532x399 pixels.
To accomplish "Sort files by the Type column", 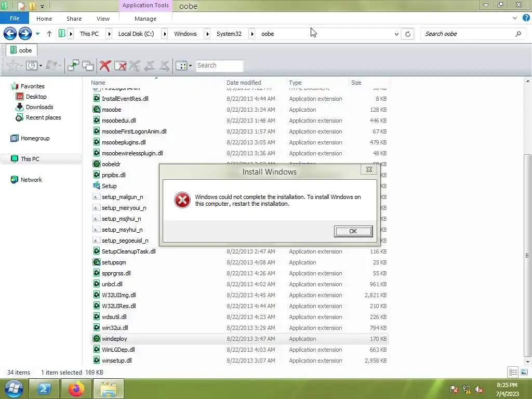I will click(x=295, y=83).
